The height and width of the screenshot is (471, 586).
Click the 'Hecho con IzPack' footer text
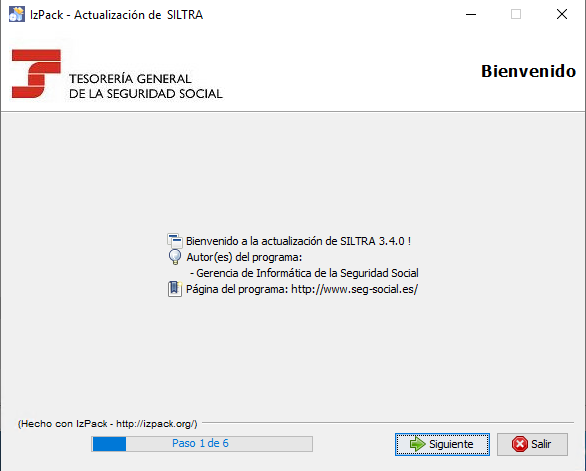click(x=107, y=424)
